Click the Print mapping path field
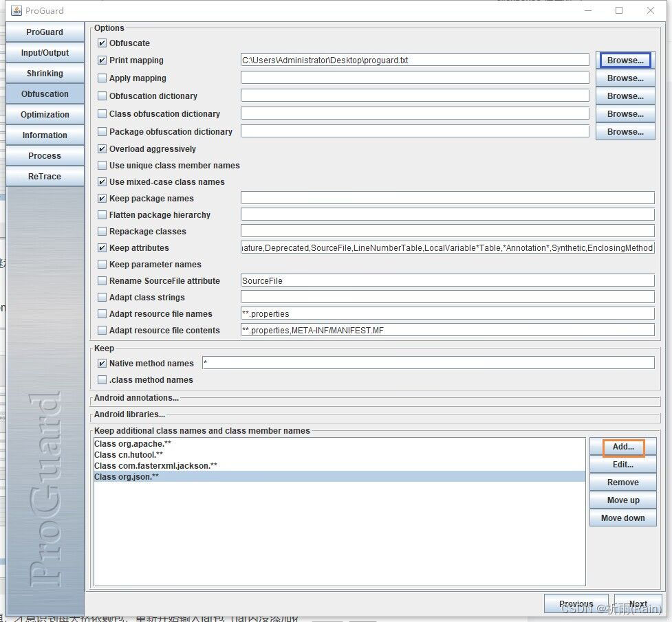The width and height of the screenshot is (672, 622). coord(415,60)
